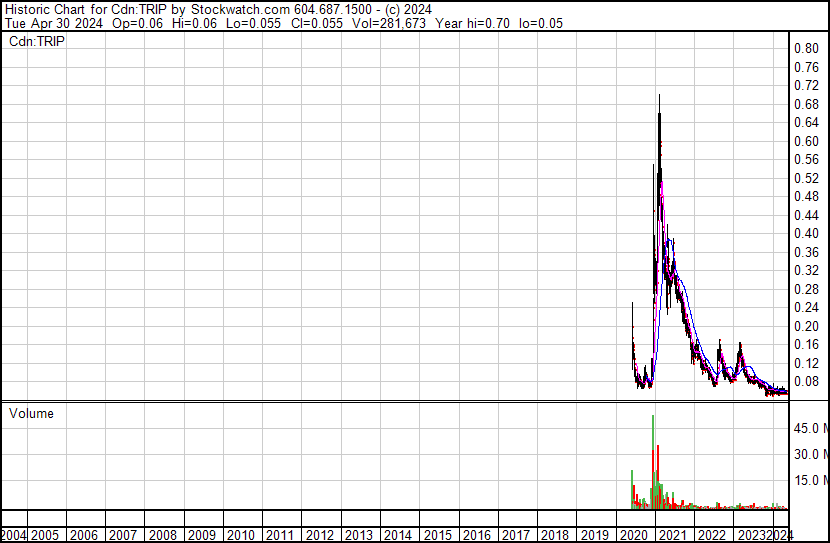Click the Cdn:TRIP symbol label in chart
830x543 pixels.
click(x=36, y=41)
